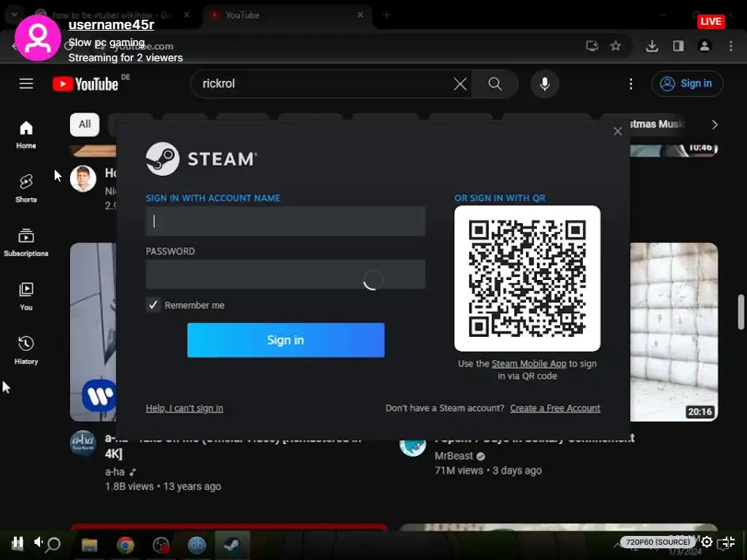Toggle Chrome side panel icon
747x560 pixels.
coord(678,46)
